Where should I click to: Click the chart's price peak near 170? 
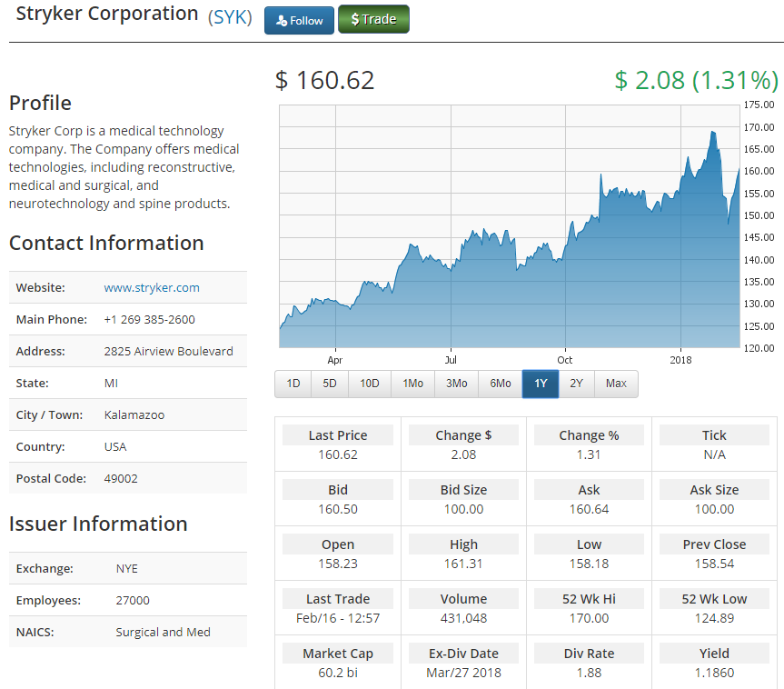coord(713,132)
